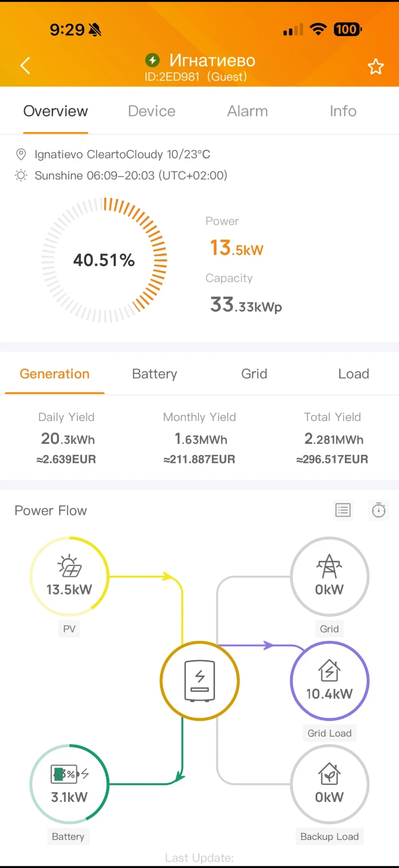
Task: View the Load statistics tab
Action: point(354,374)
